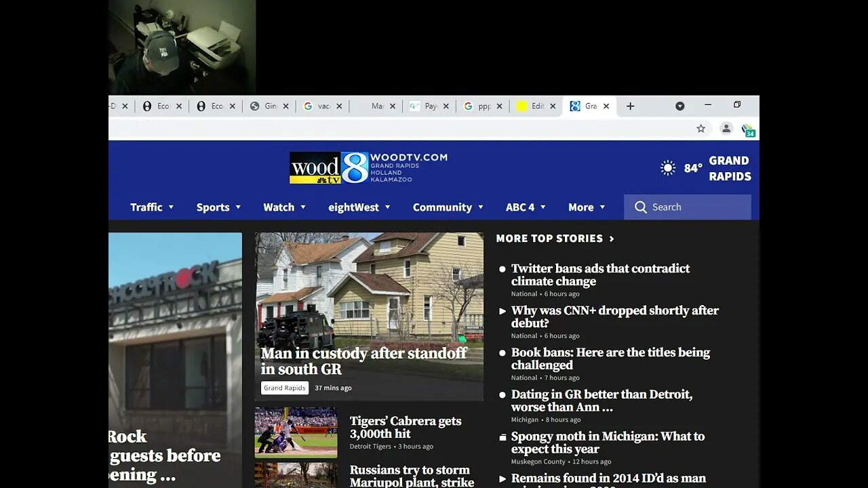Close the Ma tab
This screenshot has width=868, height=488.
coord(392,106)
